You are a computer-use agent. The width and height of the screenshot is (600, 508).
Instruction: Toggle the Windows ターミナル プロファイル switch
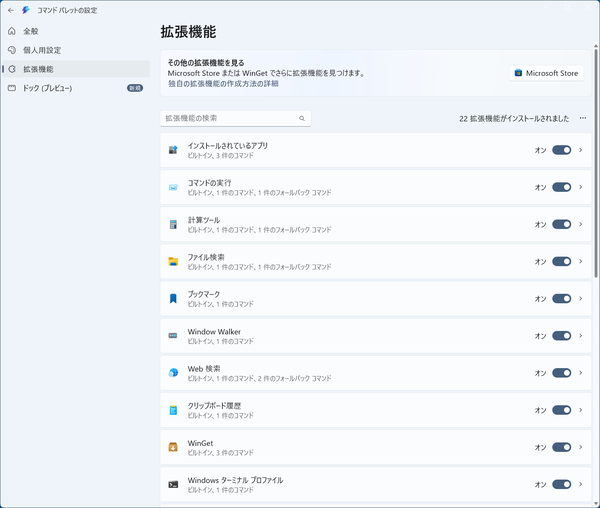[561, 484]
